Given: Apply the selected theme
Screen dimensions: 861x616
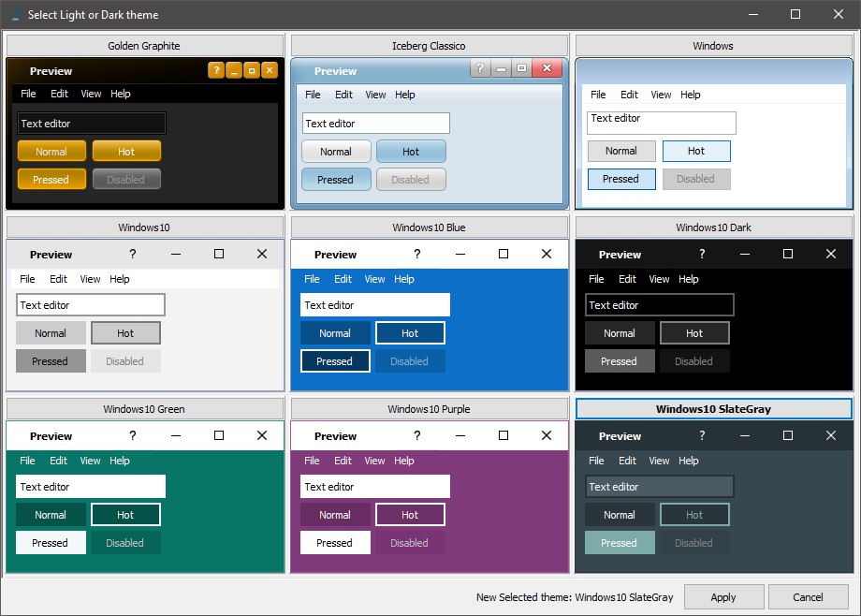Looking at the screenshot, I should tap(723, 597).
